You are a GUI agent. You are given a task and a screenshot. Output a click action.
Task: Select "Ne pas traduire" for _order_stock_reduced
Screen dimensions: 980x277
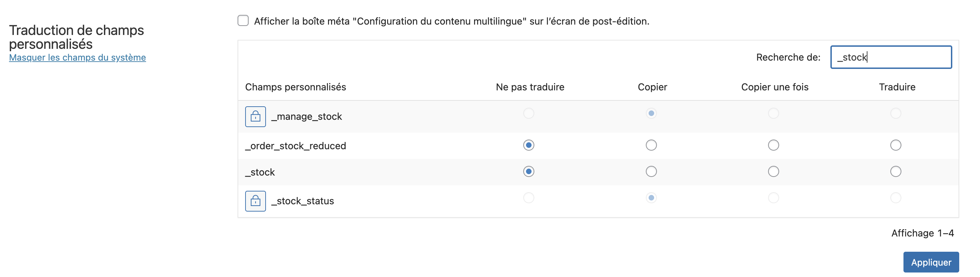pyautogui.click(x=528, y=145)
